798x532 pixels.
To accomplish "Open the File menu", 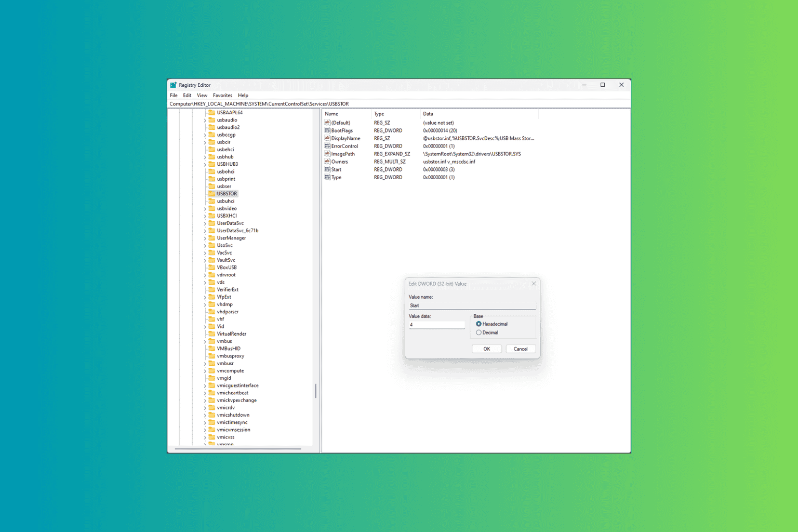I will click(x=174, y=95).
